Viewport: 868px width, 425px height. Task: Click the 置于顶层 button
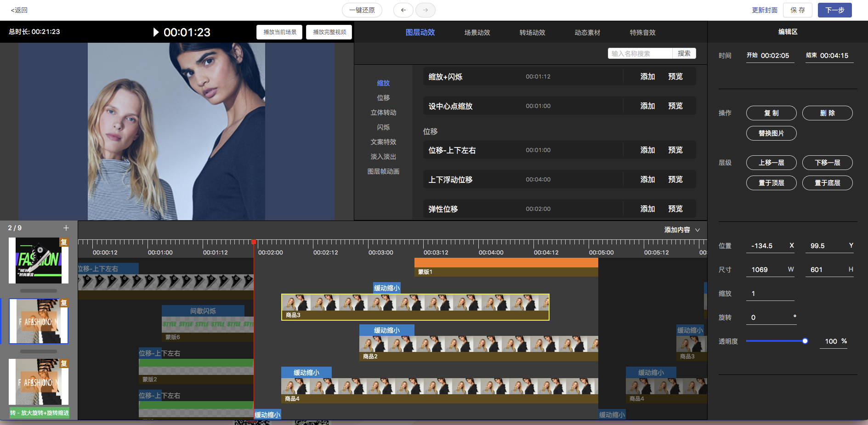tap(771, 183)
